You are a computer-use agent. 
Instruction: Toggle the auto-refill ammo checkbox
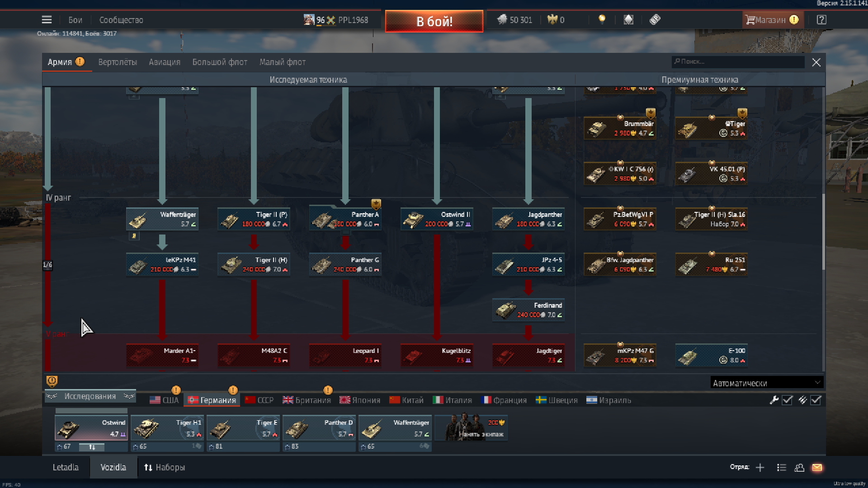pos(816,400)
